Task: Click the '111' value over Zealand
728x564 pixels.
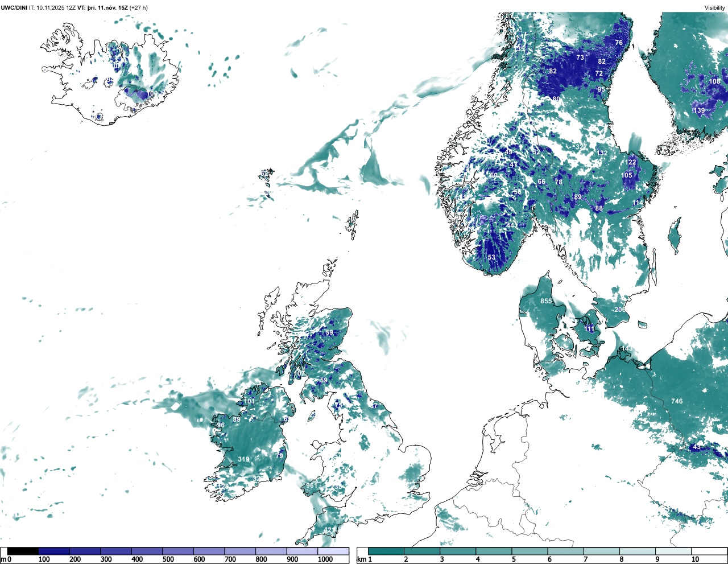Action: click(x=589, y=329)
